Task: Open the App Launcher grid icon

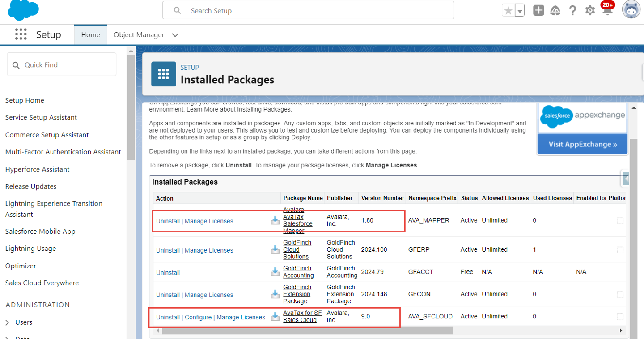Action: 21,34
